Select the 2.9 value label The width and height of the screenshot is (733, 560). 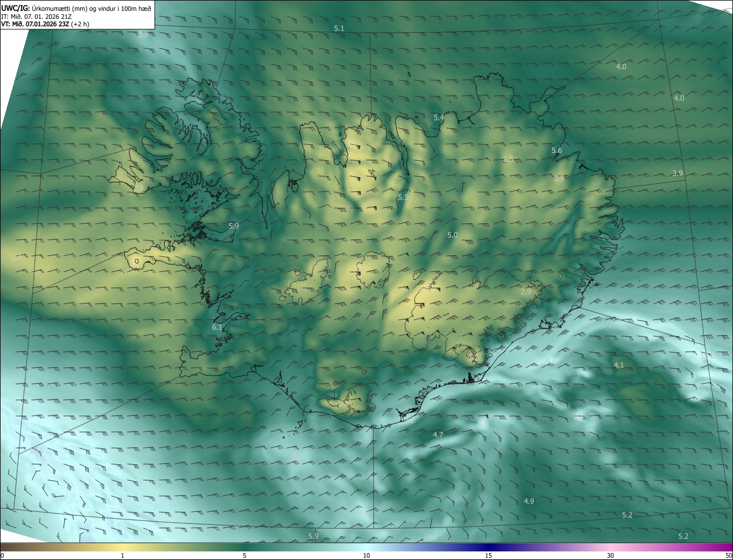(526, 292)
